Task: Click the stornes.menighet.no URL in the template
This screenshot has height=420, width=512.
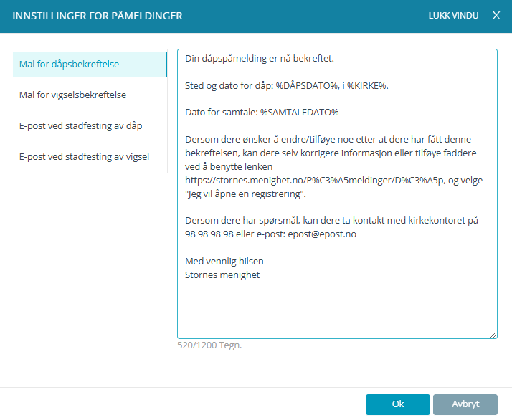Action: [315, 180]
